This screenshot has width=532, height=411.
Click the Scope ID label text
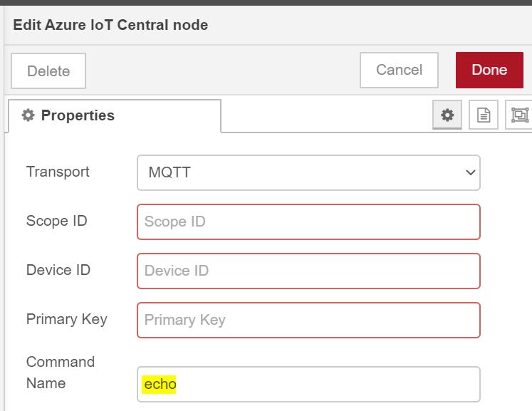coord(56,221)
